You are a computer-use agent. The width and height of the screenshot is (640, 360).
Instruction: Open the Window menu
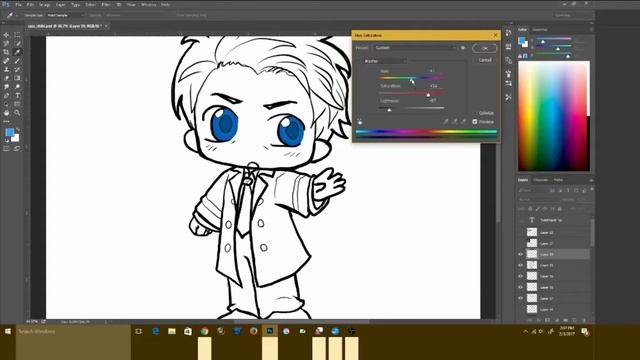(x=148, y=4)
